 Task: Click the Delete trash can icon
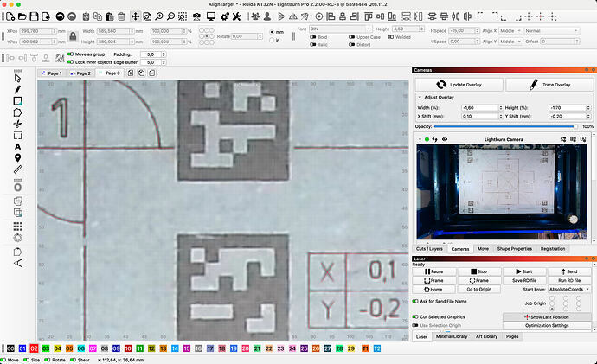tap(121, 16)
